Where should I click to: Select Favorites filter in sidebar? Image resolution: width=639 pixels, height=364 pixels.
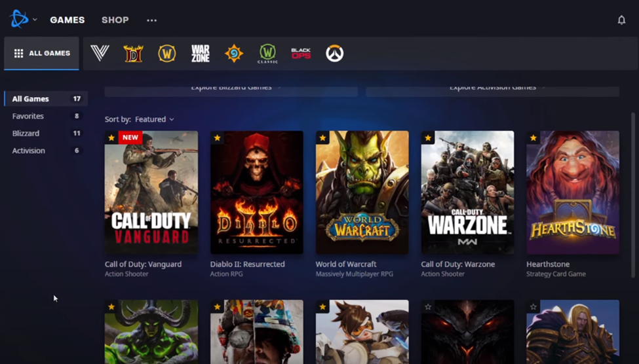point(46,116)
